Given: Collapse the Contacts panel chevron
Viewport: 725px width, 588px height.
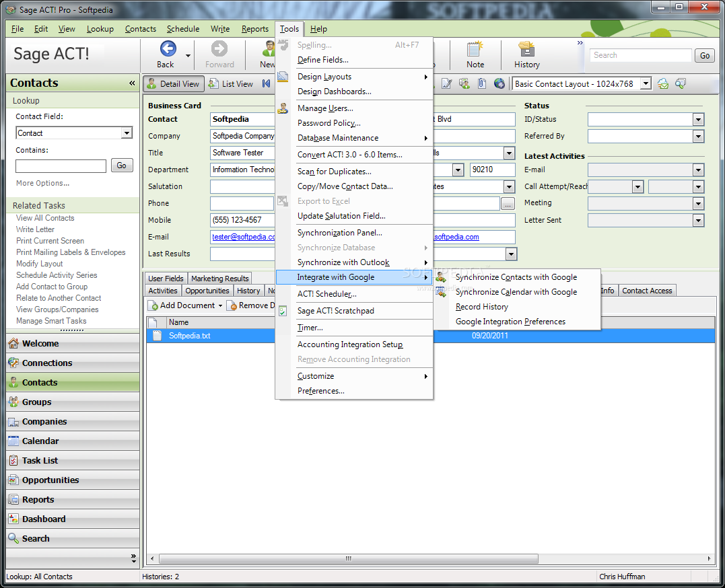Looking at the screenshot, I should click(132, 83).
